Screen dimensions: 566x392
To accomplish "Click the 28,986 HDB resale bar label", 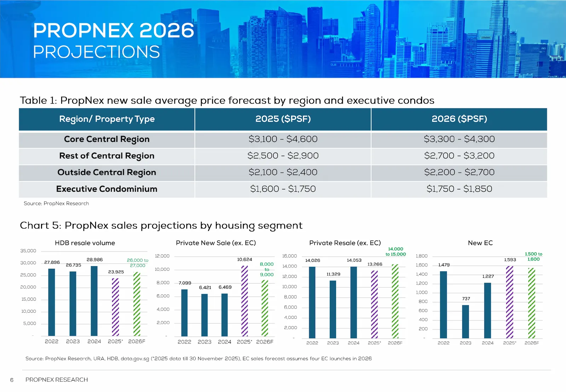I will pos(94,260).
